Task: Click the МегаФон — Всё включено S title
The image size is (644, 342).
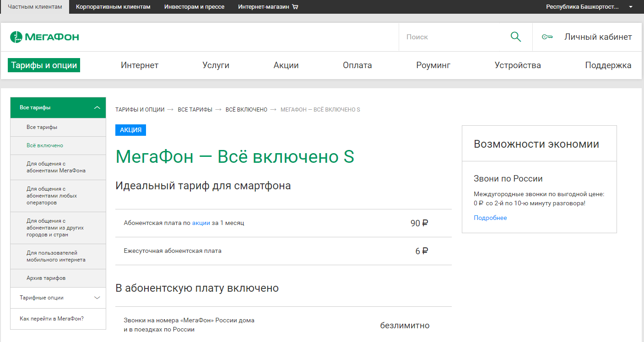Action: click(235, 157)
